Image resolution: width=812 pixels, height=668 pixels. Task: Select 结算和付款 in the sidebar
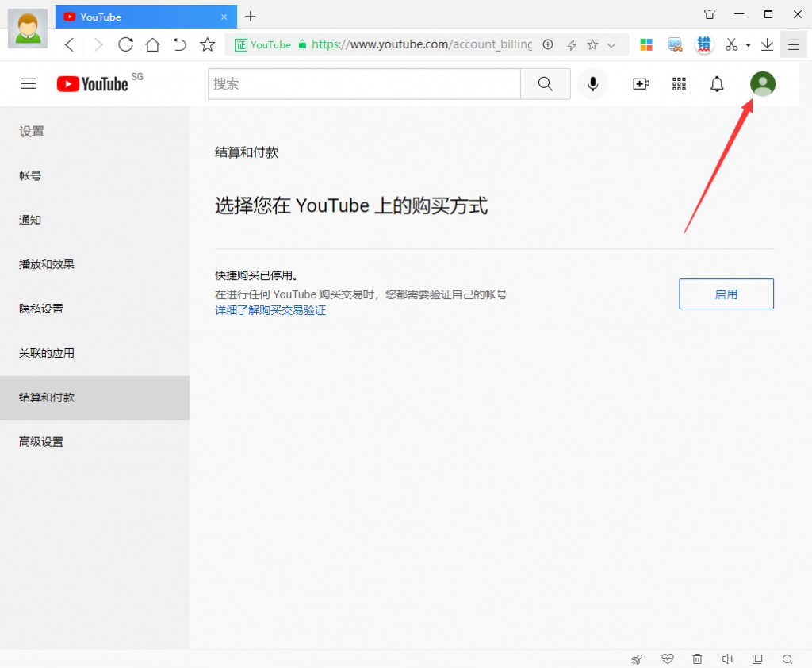(x=95, y=398)
